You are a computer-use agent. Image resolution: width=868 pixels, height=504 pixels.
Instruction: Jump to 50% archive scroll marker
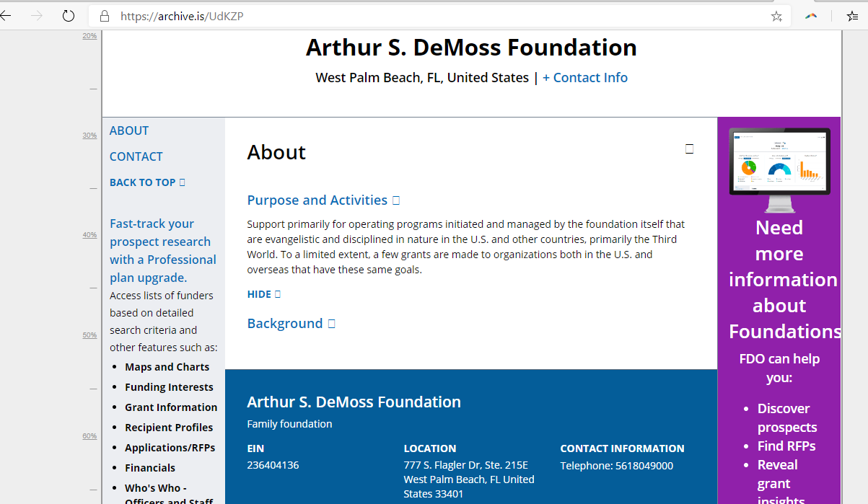89,335
